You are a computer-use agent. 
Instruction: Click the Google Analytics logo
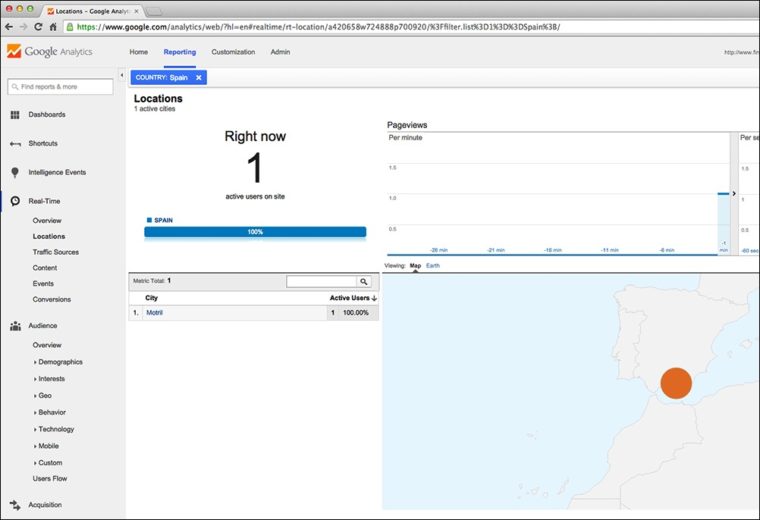[49, 51]
